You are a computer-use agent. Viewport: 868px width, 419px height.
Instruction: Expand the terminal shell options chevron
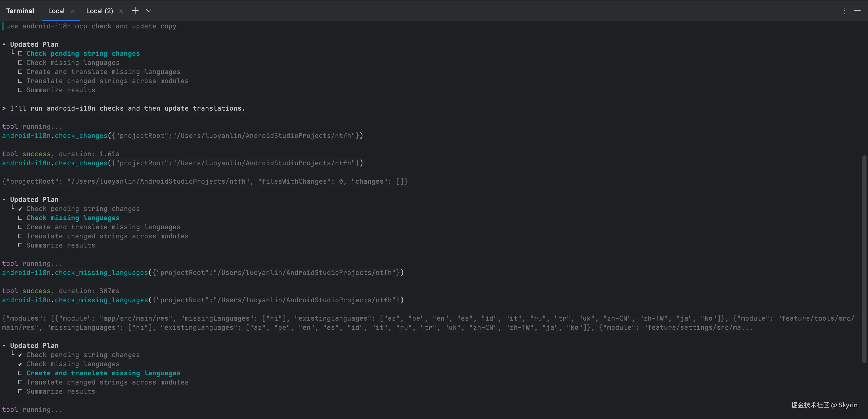click(148, 10)
